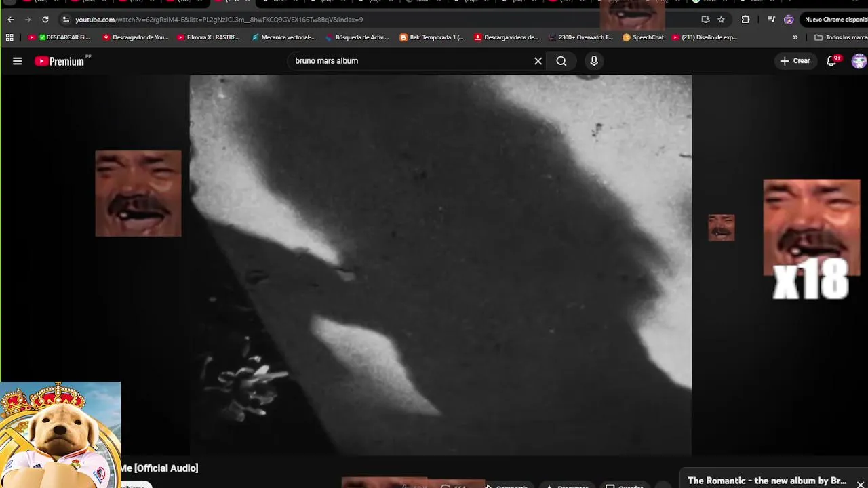Bookmark this page with the star icon
The width and height of the screenshot is (868, 488).
click(721, 20)
